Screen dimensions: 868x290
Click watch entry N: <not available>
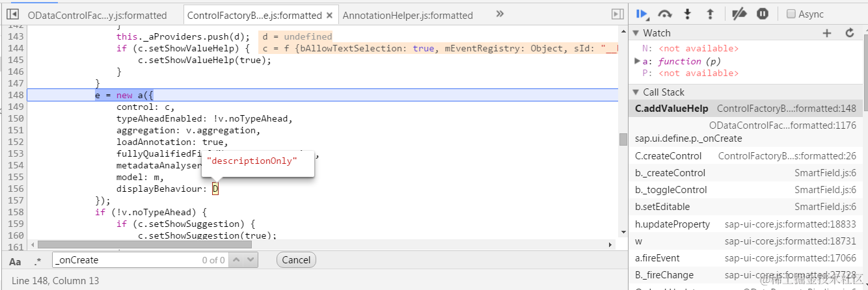(x=690, y=49)
